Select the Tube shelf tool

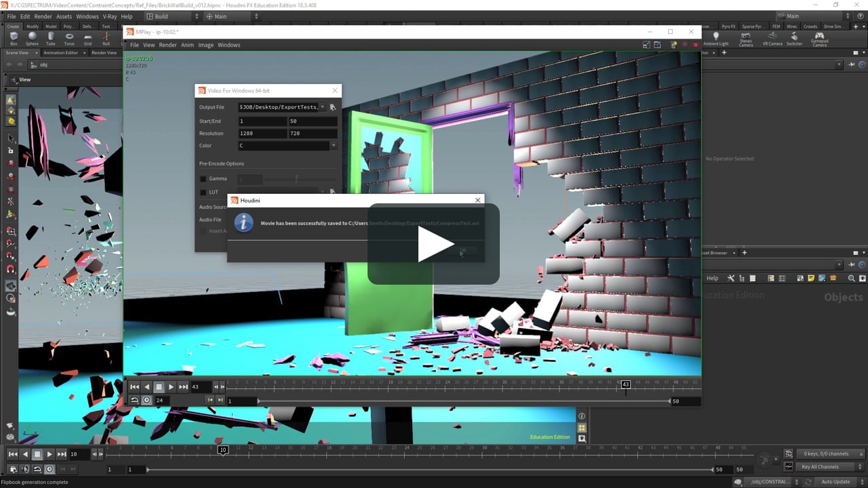coord(51,39)
